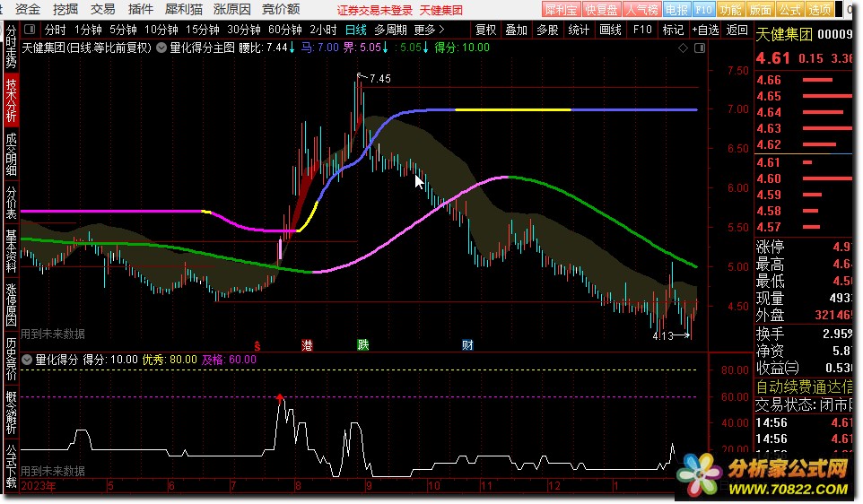This screenshot has height=504, width=863.
Task: Click 自动续费通达信 link
Action: pos(804,387)
